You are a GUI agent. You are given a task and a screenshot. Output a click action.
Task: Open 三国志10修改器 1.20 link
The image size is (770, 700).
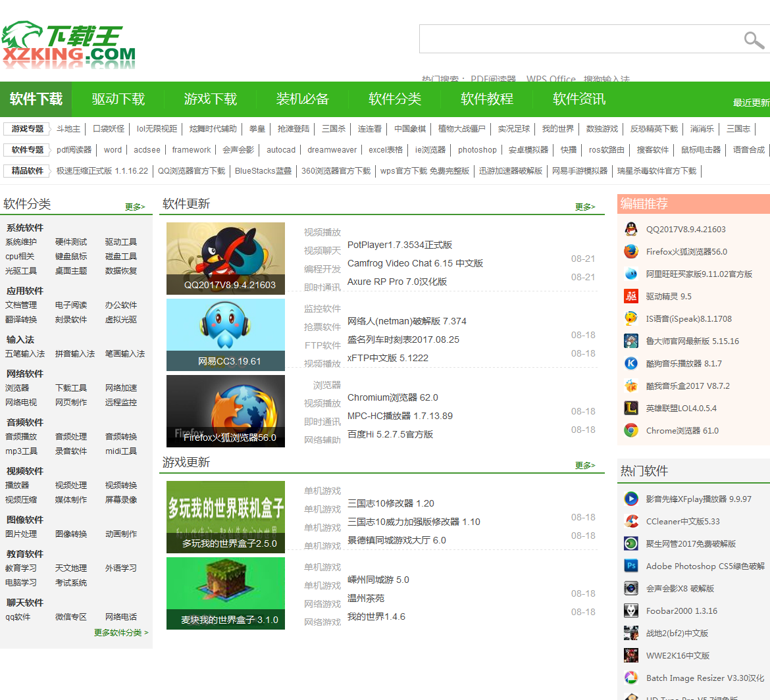pos(391,504)
